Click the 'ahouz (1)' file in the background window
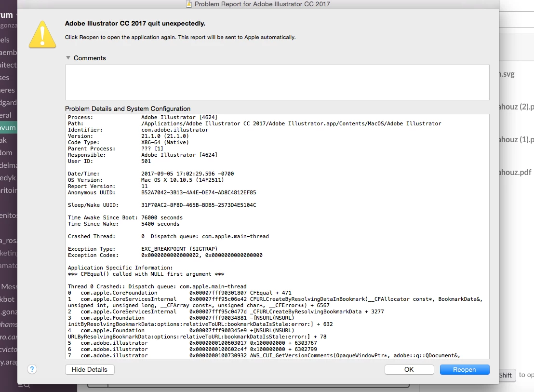This screenshot has width=534, height=392. tap(517, 140)
